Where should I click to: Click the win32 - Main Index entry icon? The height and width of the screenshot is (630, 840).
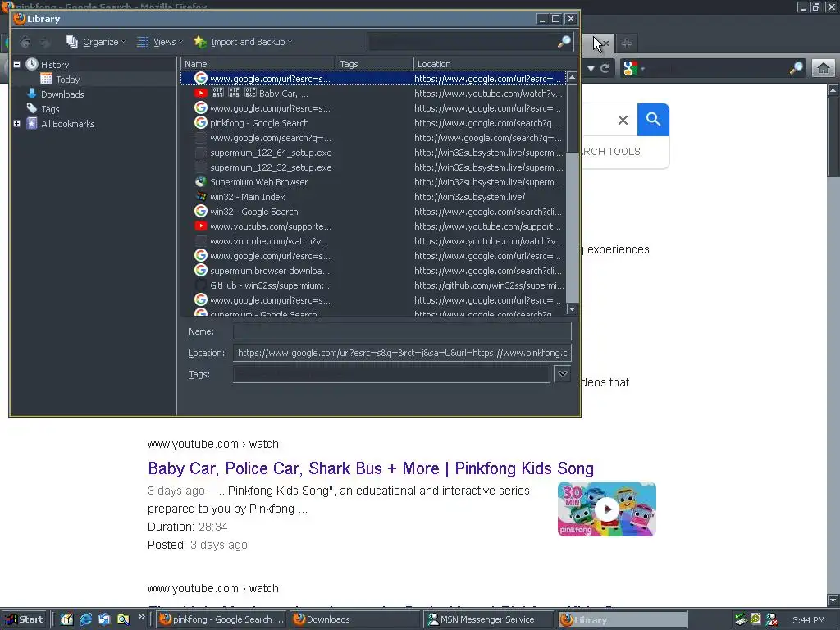coord(201,197)
